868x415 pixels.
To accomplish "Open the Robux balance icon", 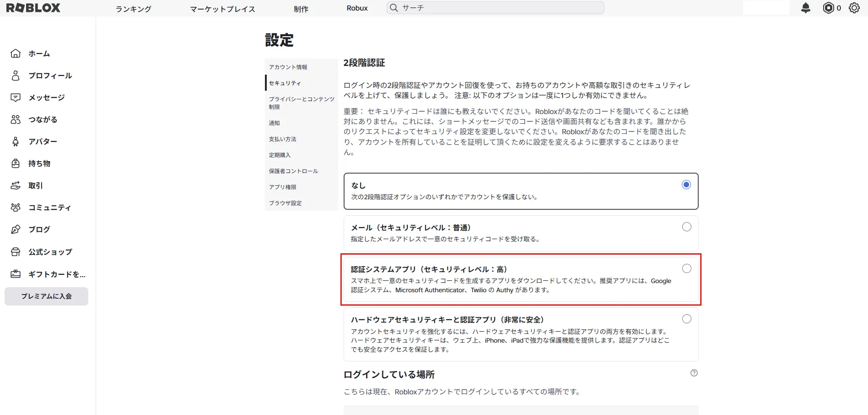I will pyautogui.click(x=828, y=8).
